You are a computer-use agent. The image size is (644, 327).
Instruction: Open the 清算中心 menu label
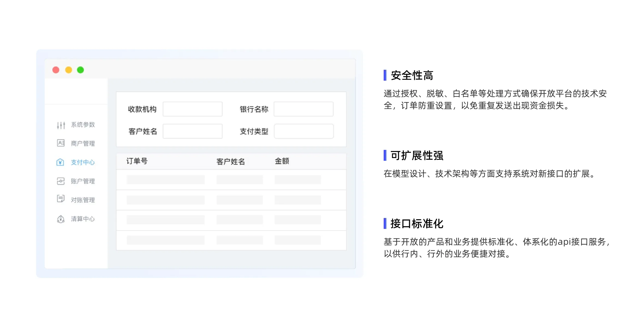[x=83, y=219]
